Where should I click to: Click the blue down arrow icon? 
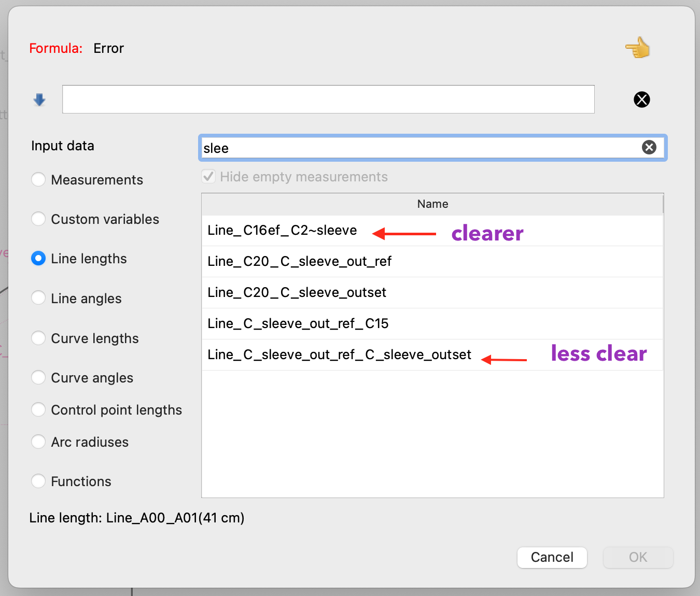tap(39, 100)
